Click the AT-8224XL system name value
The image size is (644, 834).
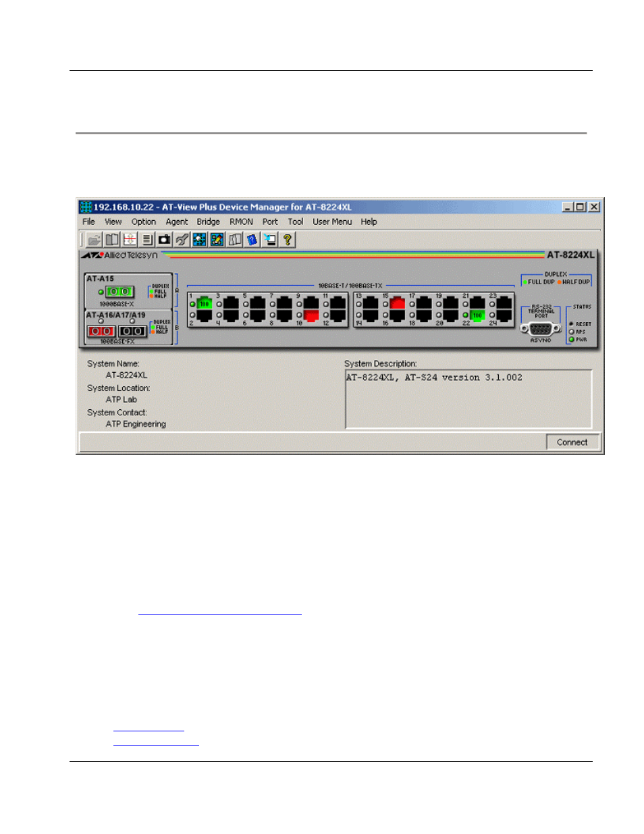126,375
